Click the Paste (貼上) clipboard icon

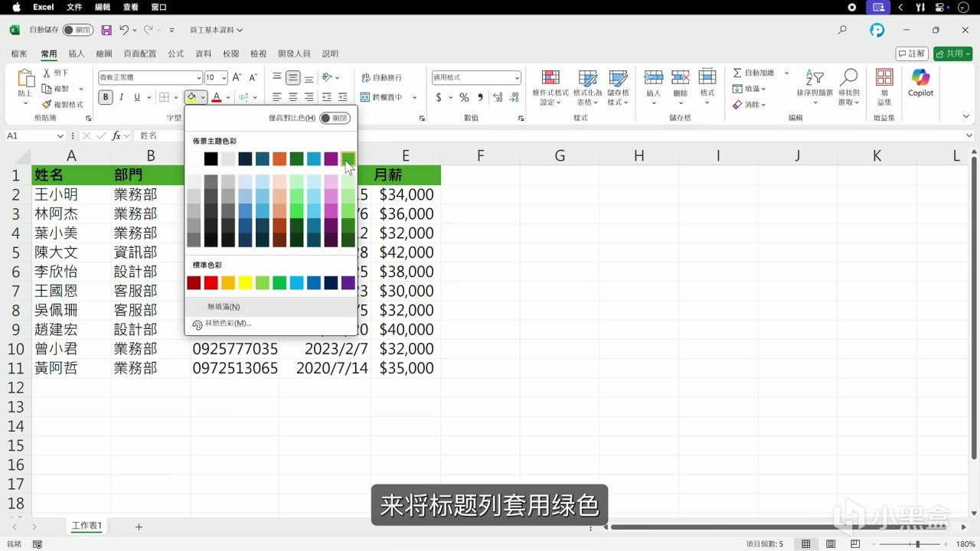click(25, 80)
